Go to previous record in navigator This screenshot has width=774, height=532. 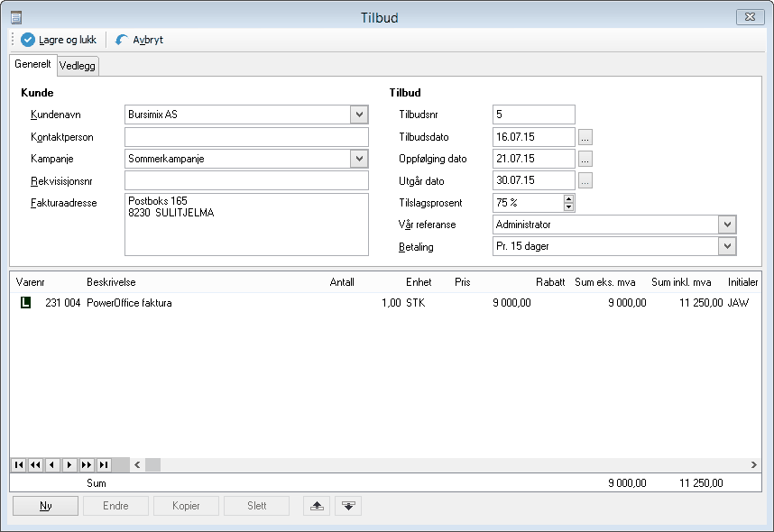pos(52,464)
